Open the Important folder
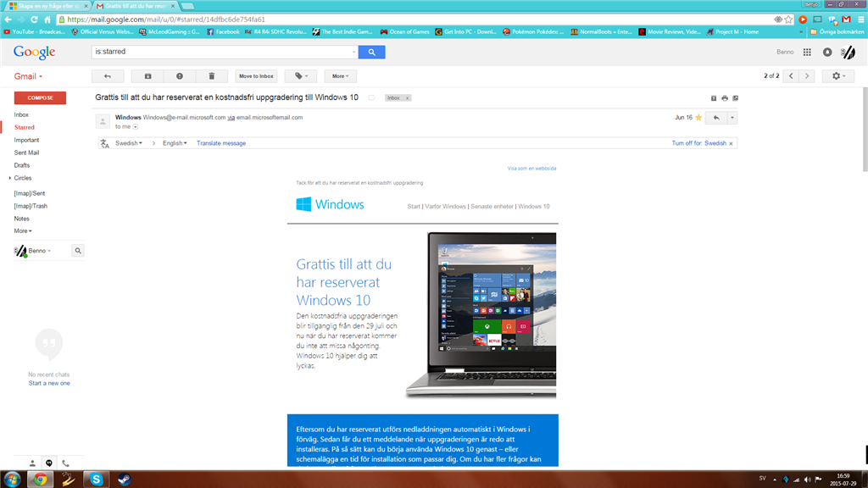This screenshot has height=488, width=868. (26, 141)
